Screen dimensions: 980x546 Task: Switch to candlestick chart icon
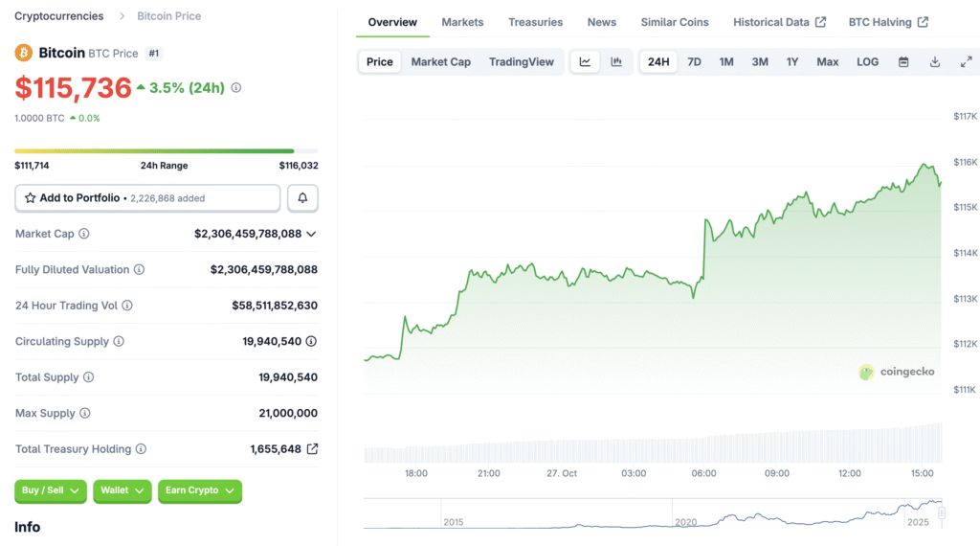[616, 62]
